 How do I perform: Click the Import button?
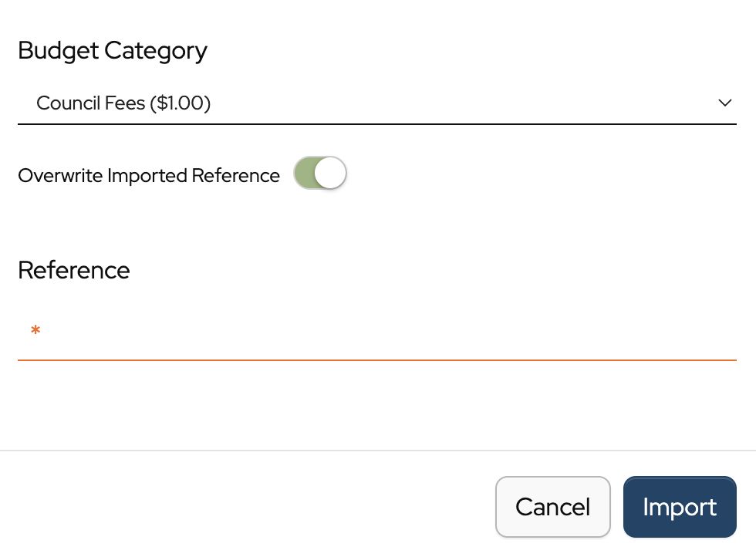pyautogui.click(x=680, y=507)
